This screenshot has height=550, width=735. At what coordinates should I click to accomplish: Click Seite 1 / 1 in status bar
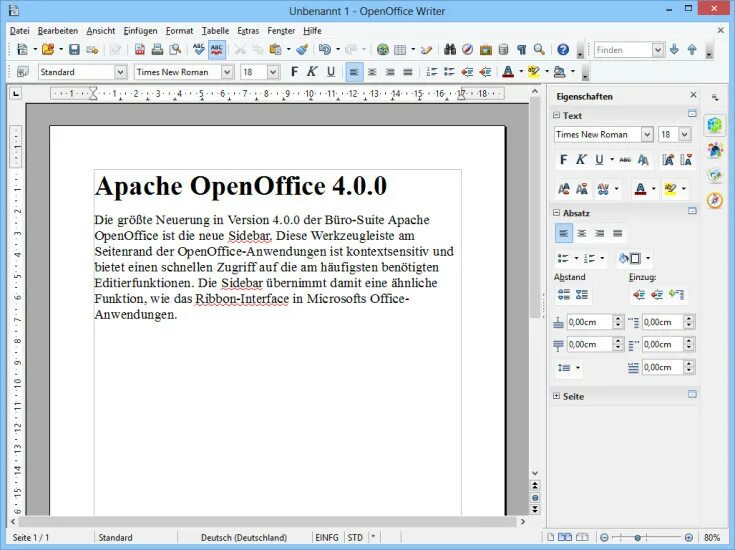pyautogui.click(x=30, y=537)
